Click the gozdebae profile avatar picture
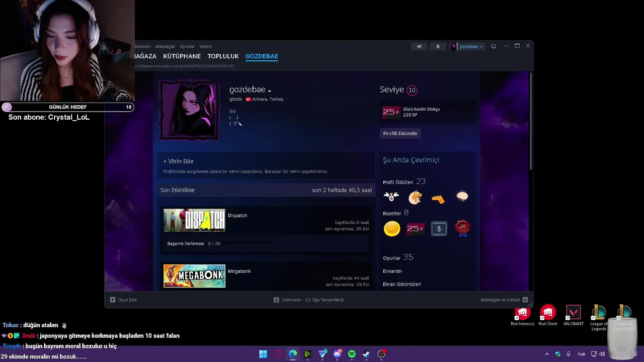 [189, 110]
